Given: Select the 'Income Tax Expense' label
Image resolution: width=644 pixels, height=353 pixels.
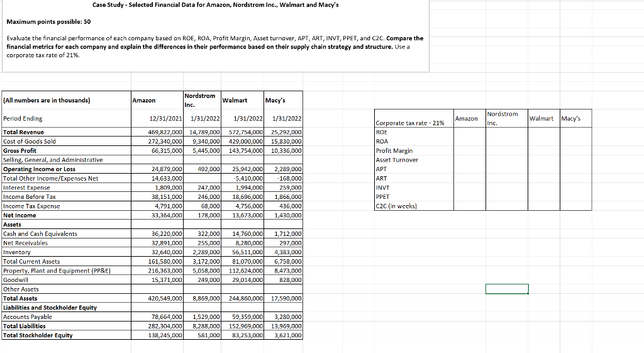Looking at the screenshot, I should pyautogui.click(x=31, y=206).
